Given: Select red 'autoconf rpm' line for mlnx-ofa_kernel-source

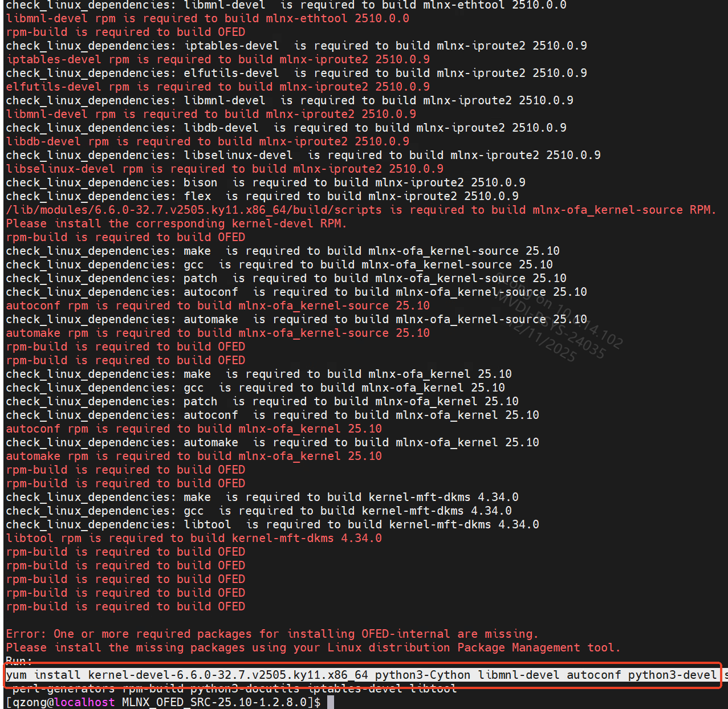Looking at the screenshot, I should (218, 305).
